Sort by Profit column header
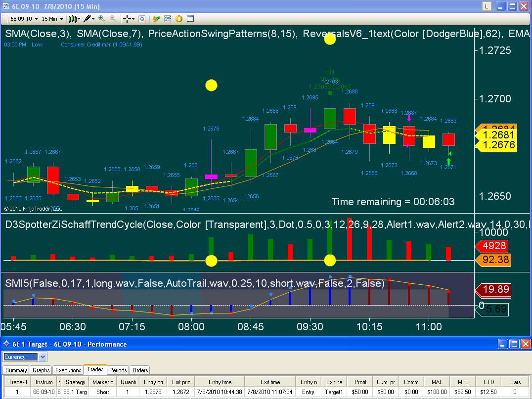532x399 pixels. [x=360, y=382]
